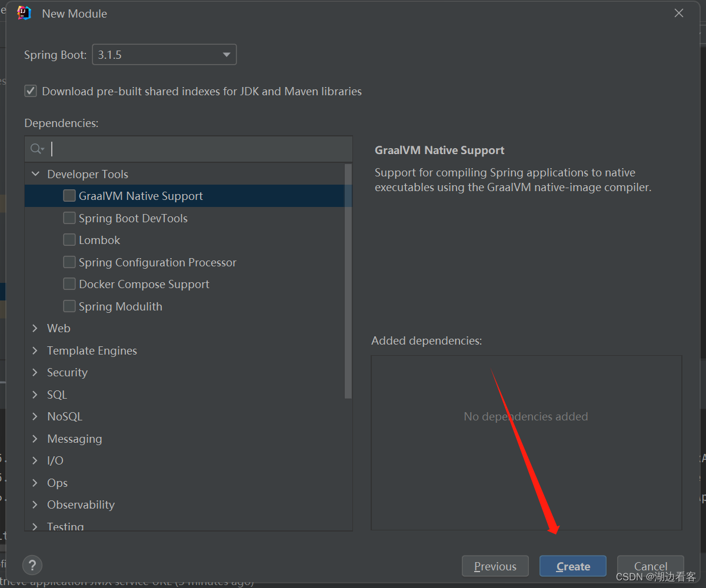Enable Spring Boot DevTools dependency
This screenshot has width=706, height=588.
[69, 218]
